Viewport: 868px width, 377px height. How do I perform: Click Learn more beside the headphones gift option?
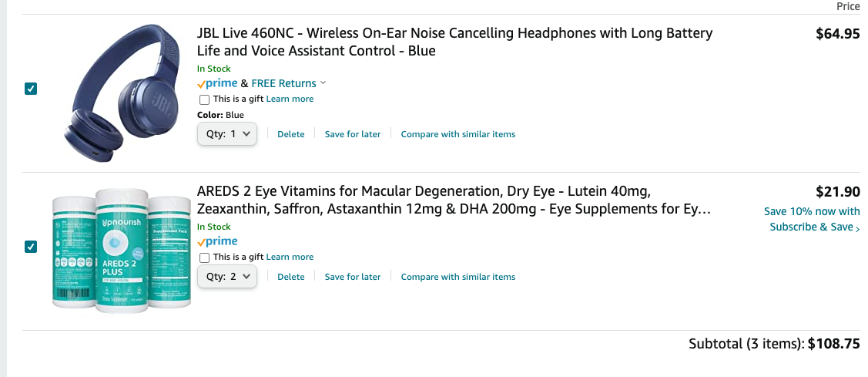coord(290,99)
